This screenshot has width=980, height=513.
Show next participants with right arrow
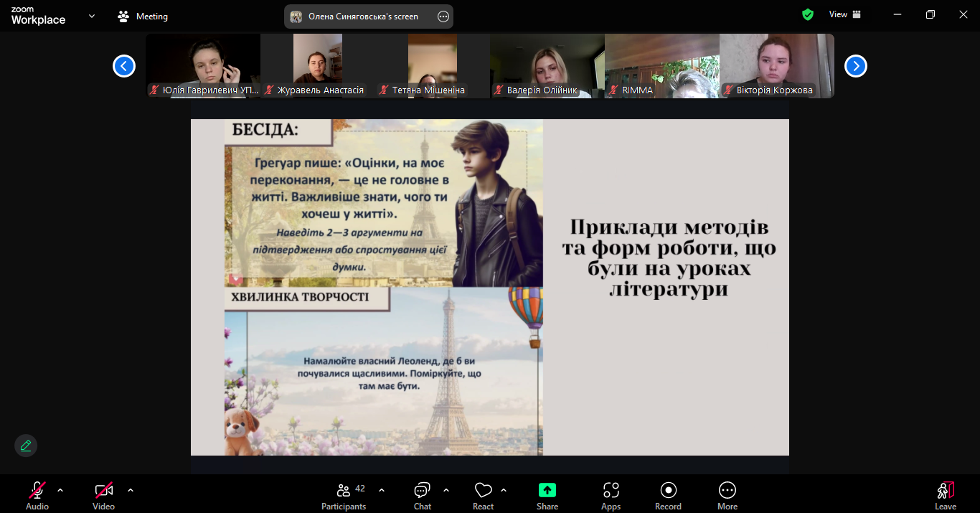[x=855, y=66]
